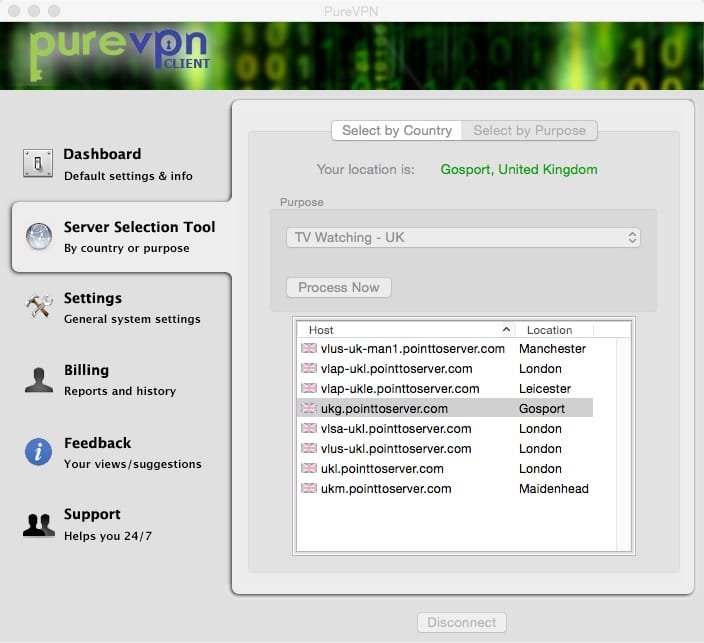The height and width of the screenshot is (643, 704).
Task: Click the blue Feedback info icon
Action: pyautogui.click(x=38, y=452)
